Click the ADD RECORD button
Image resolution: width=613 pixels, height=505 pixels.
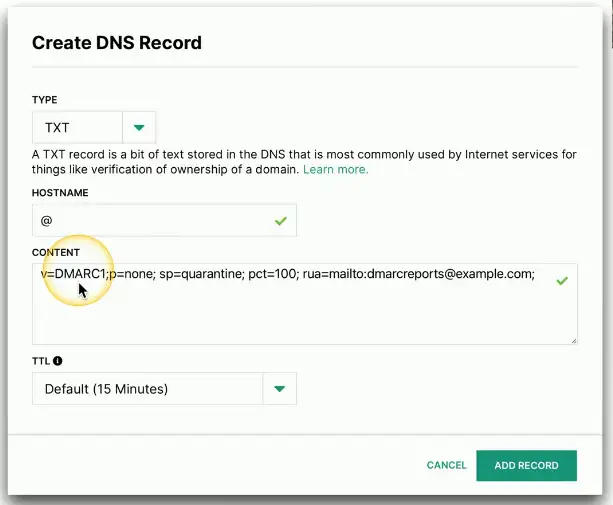(525, 465)
